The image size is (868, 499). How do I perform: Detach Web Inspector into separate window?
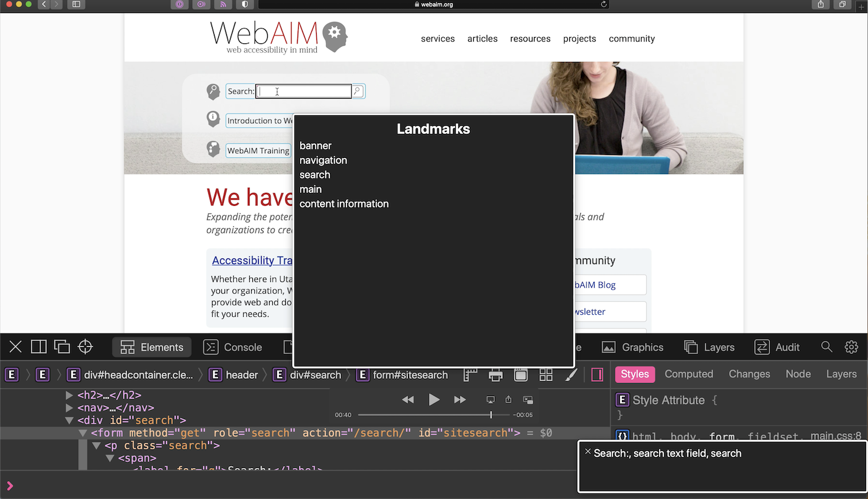pos(62,347)
